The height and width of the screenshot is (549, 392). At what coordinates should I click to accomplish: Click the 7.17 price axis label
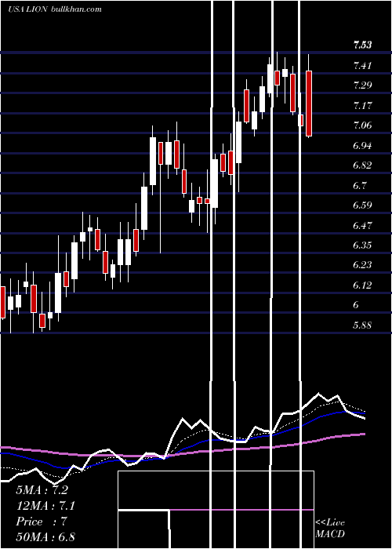[x=362, y=105]
